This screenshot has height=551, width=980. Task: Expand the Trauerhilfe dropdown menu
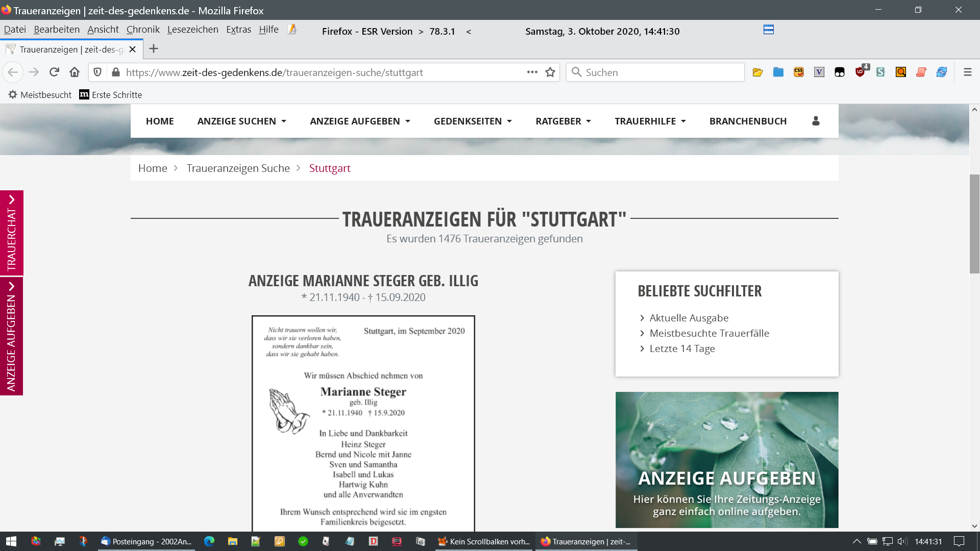click(x=650, y=121)
